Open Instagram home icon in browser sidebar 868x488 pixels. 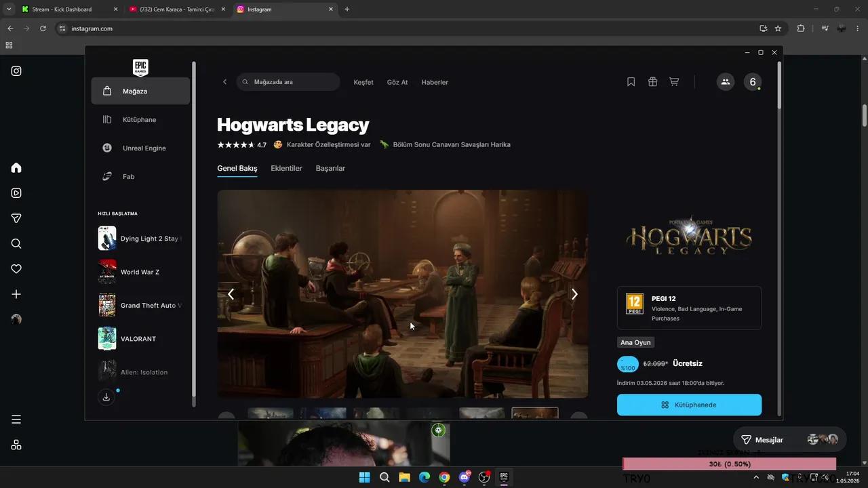pyautogui.click(x=16, y=167)
